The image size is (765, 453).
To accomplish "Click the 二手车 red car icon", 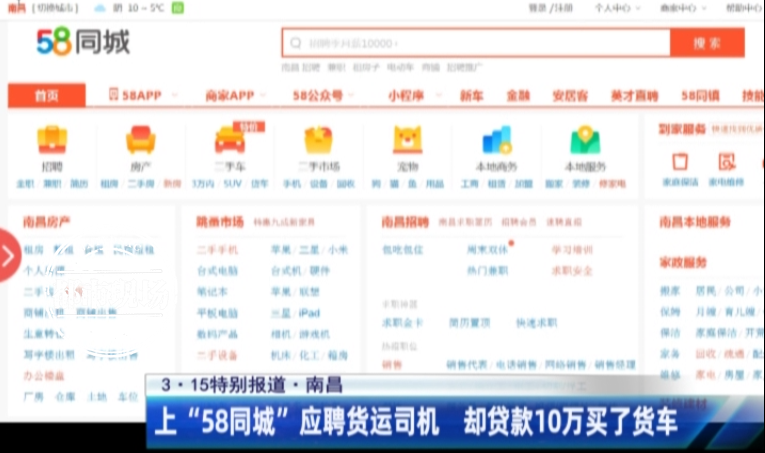I will tap(229, 140).
